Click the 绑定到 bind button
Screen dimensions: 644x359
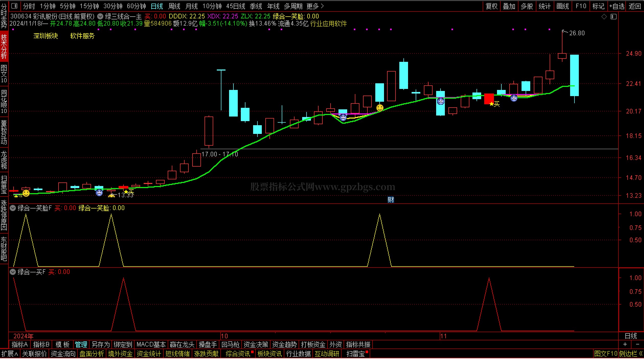[123, 345]
